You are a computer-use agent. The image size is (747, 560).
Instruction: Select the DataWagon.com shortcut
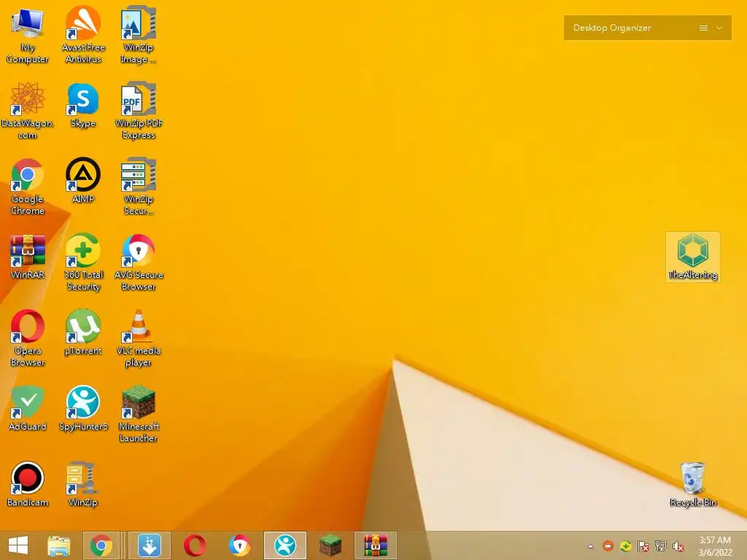pos(28,111)
